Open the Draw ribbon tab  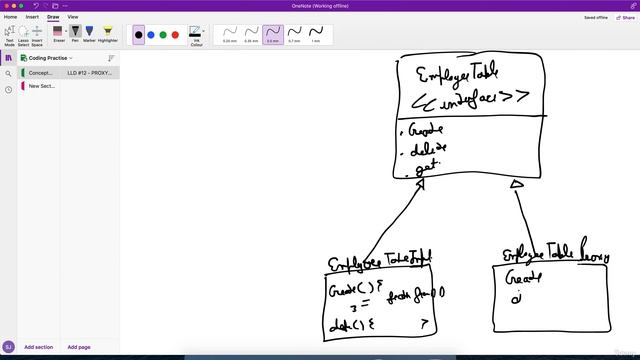53,17
